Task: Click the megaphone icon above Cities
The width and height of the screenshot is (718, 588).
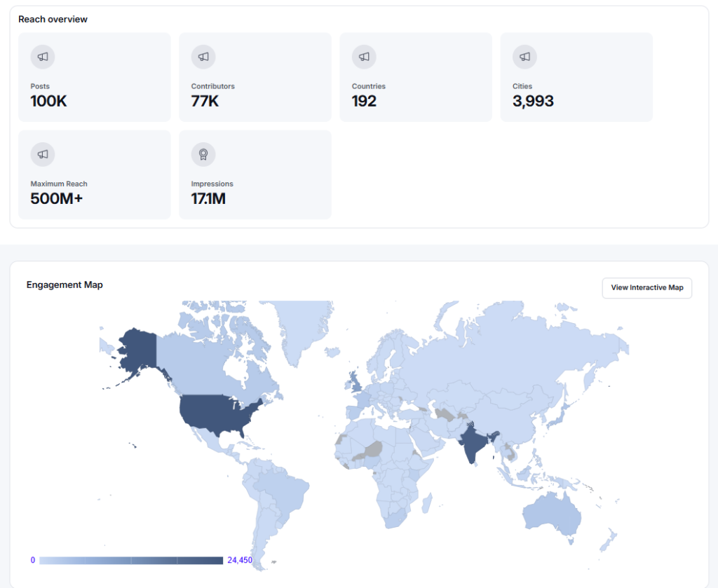Action: coord(524,57)
